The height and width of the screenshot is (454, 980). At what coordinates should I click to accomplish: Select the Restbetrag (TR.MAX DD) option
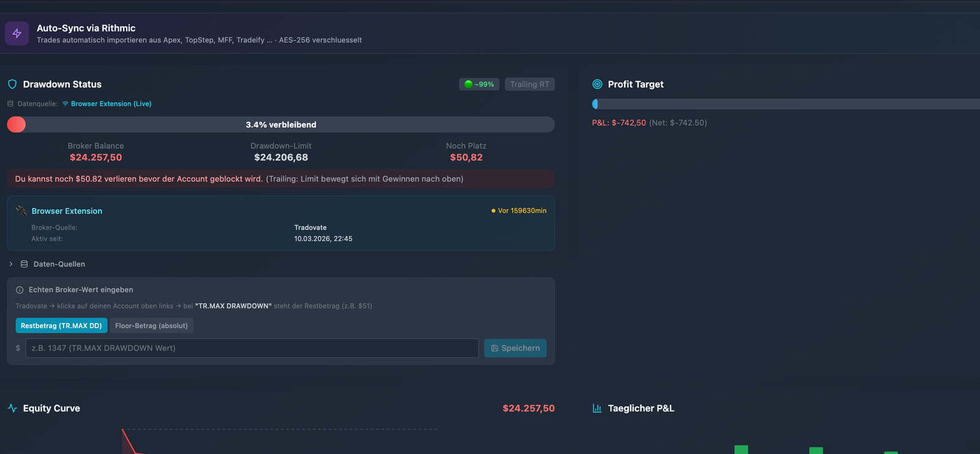61,326
